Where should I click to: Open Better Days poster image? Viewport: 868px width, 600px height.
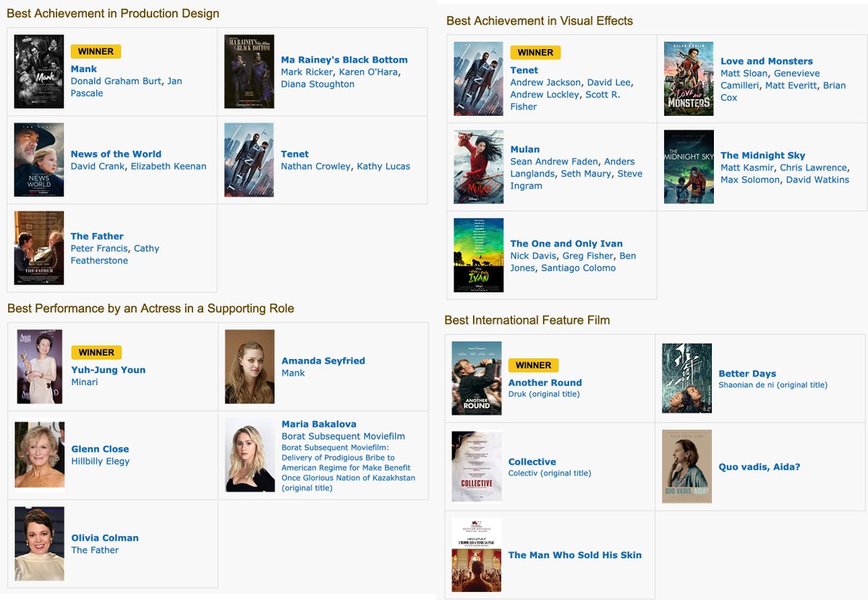coord(687,378)
